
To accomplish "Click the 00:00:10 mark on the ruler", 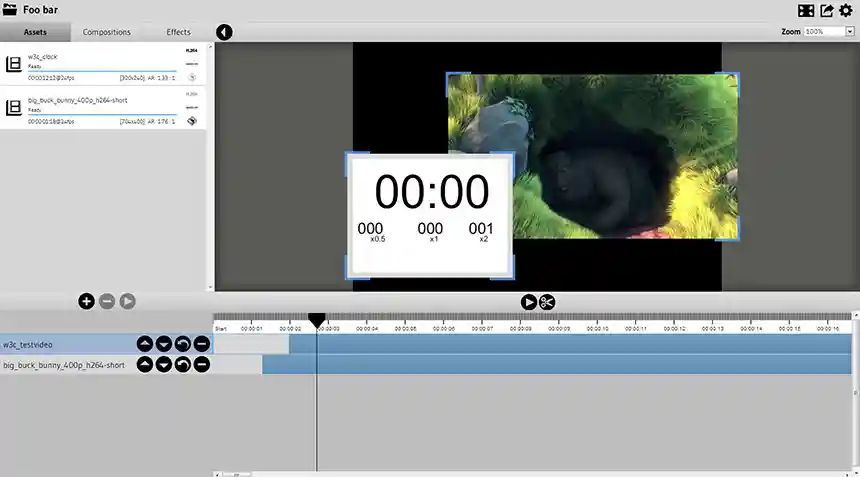I will click(597, 329).
